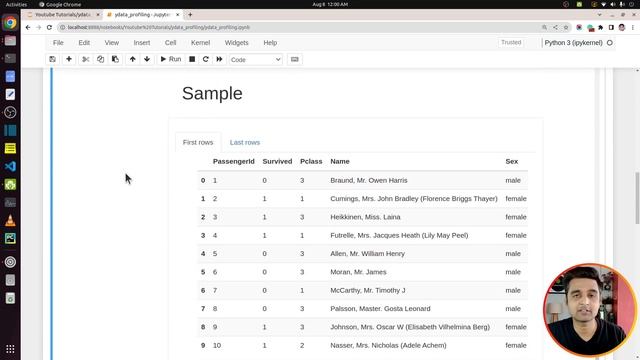
Task: Restart the kernel icon
Action: tap(206, 59)
